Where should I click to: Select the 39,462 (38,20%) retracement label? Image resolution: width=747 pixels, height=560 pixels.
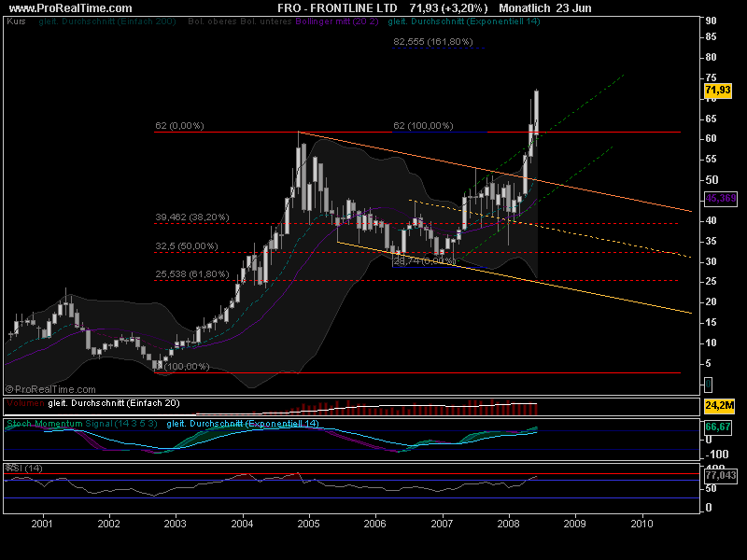[x=191, y=217]
